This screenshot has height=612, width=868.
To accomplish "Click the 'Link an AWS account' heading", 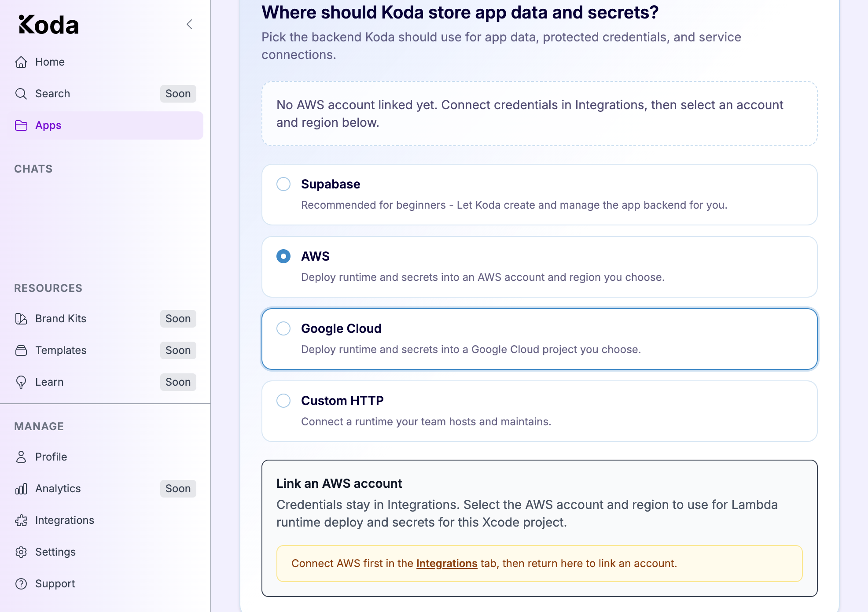I will pos(339,483).
